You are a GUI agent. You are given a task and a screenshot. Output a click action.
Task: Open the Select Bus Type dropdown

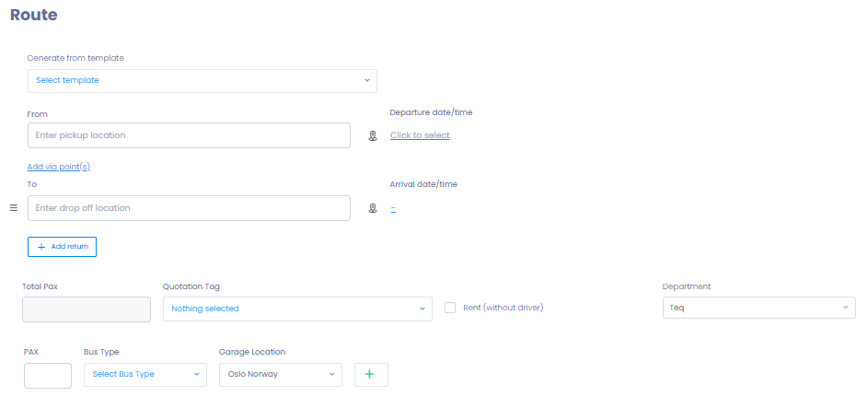click(145, 375)
